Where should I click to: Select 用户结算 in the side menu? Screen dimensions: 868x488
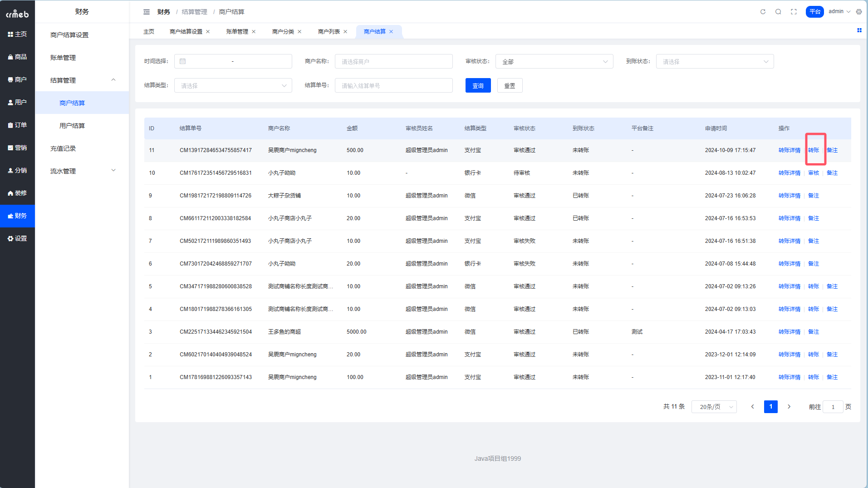pyautogui.click(x=72, y=126)
